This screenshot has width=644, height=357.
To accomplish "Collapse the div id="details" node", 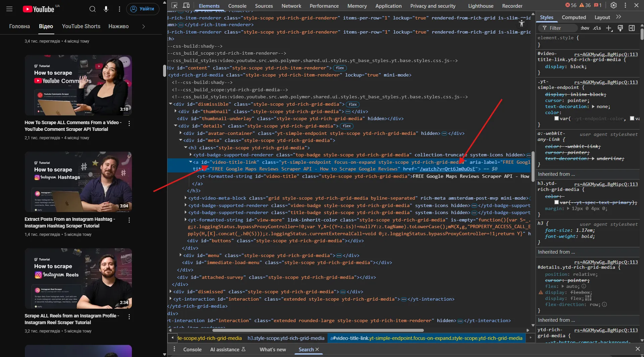I will coord(176,126).
